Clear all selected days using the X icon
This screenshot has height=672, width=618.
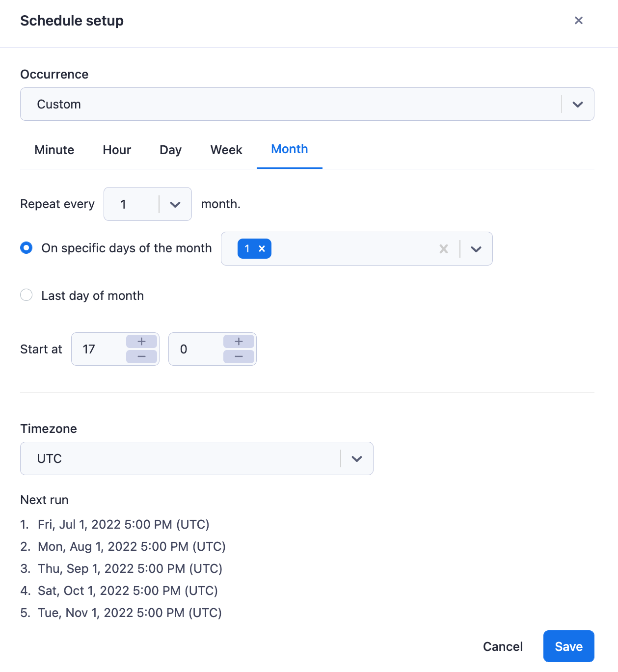coord(443,248)
